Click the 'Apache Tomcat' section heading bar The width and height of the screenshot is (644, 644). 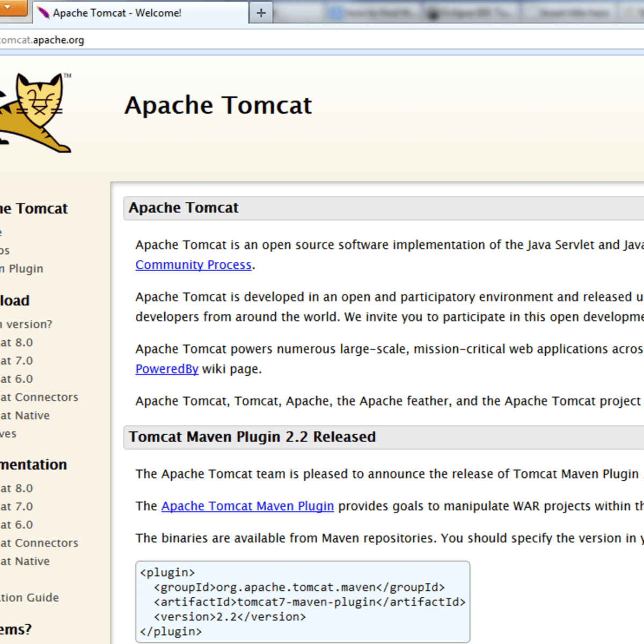click(384, 208)
